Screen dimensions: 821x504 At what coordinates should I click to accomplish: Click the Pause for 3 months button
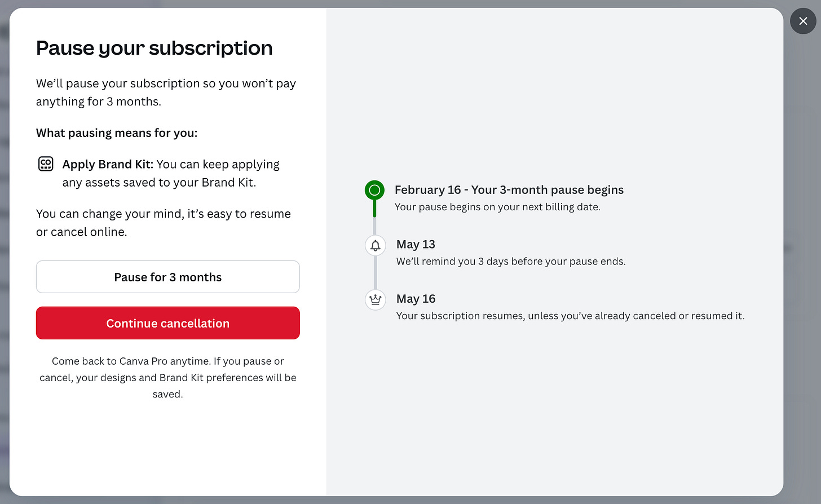tap(167, 277)
